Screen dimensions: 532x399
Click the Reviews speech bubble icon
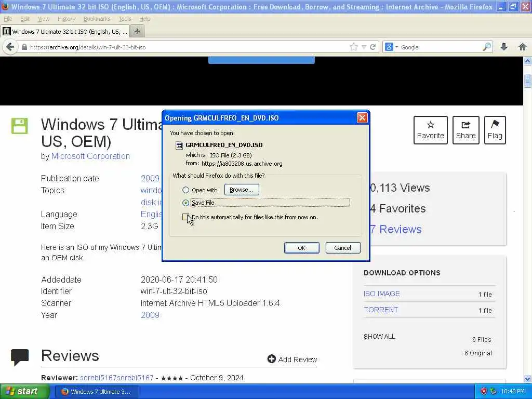20,357
